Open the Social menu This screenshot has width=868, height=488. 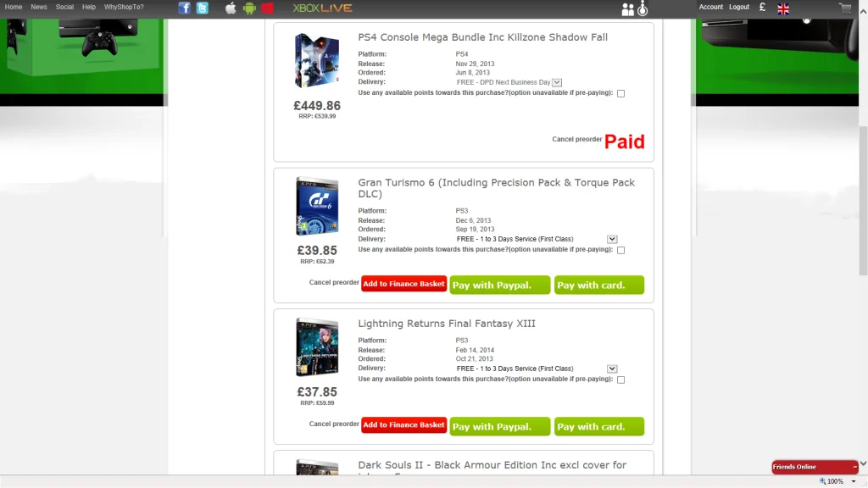64,7
